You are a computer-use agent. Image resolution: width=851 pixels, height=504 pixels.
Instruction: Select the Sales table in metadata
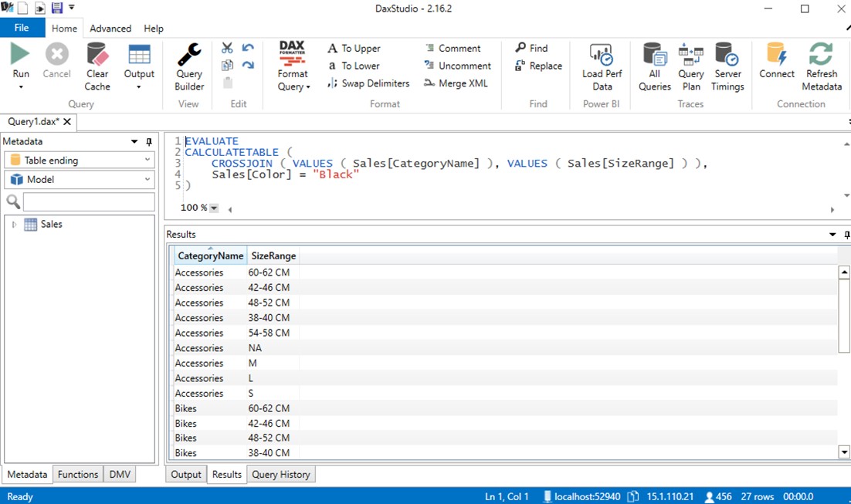51,224
